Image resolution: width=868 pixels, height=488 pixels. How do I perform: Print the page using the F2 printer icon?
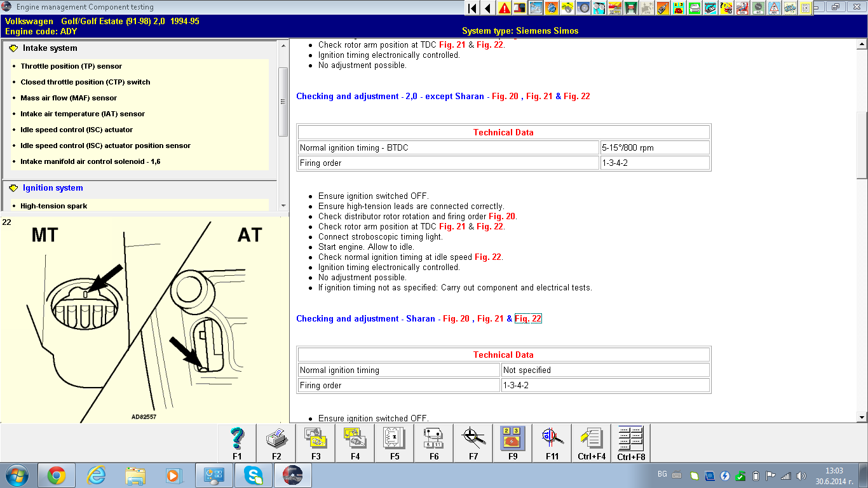click(276, 443)
